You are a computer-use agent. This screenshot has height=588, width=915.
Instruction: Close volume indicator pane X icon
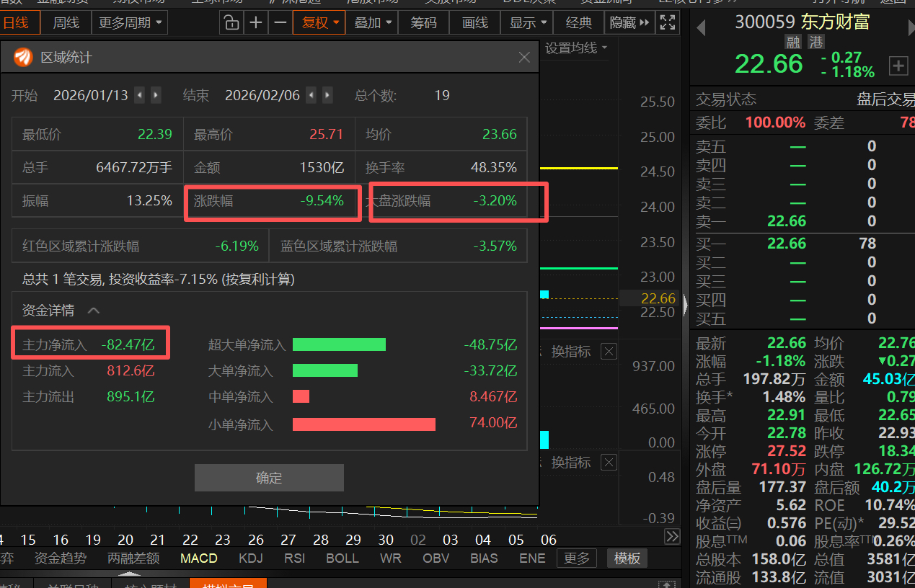609,352
